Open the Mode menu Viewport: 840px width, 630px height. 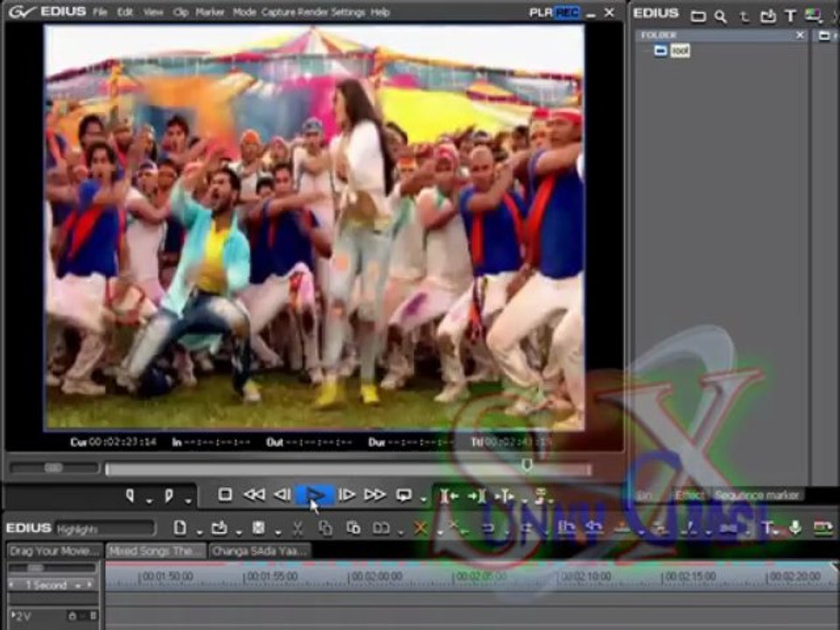pyautogui.click(x=244, y=11)
